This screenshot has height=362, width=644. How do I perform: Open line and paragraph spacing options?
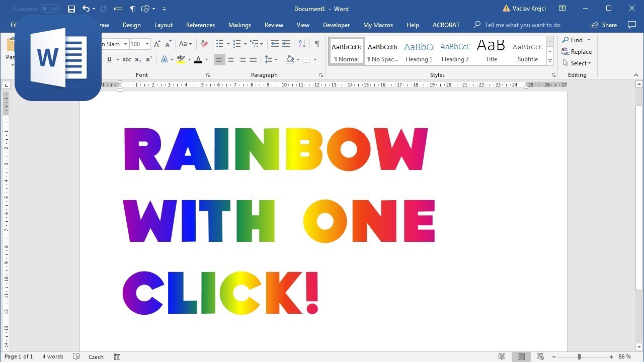click(x=269, y=59)
